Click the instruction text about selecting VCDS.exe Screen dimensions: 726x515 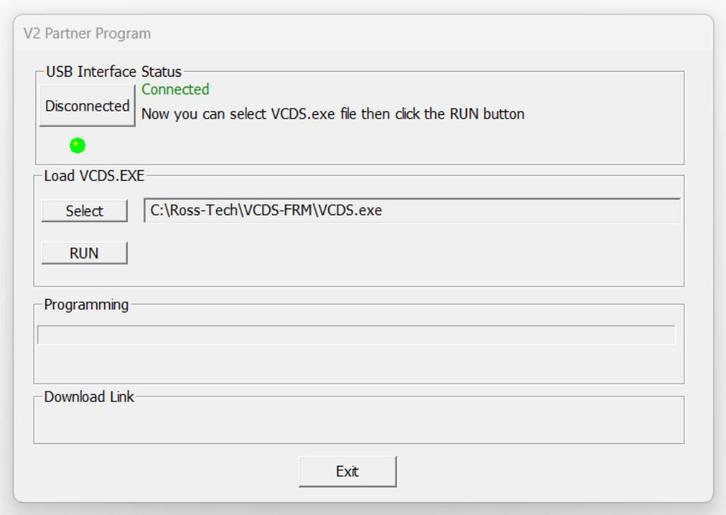click(x=332, y=114)
